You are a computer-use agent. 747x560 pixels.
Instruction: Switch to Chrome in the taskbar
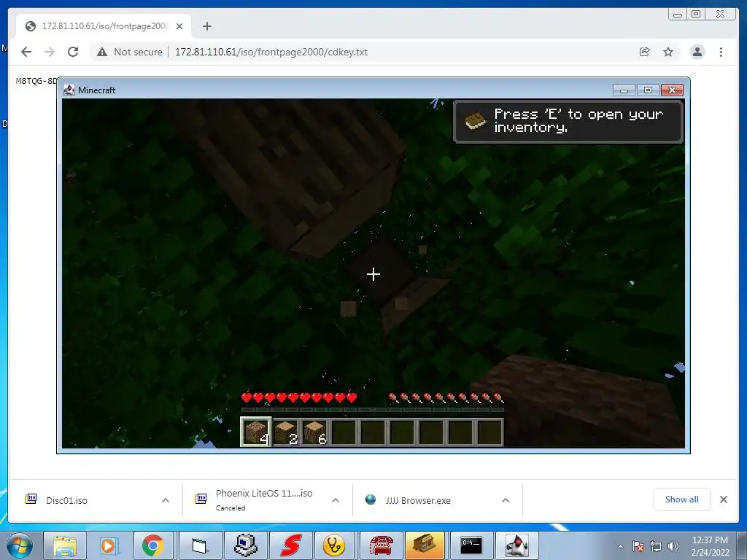click(x=153, y=545)
